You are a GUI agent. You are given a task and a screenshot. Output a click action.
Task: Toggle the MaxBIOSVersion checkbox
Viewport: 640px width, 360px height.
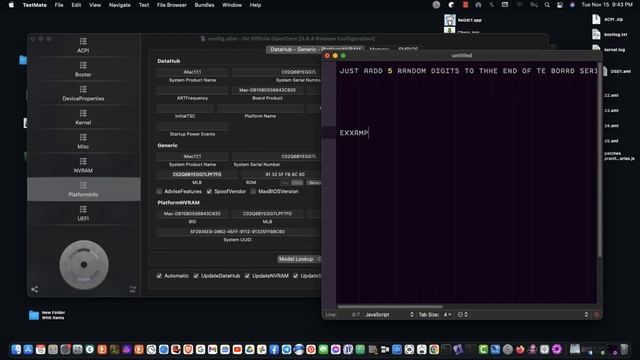[253, 191]
